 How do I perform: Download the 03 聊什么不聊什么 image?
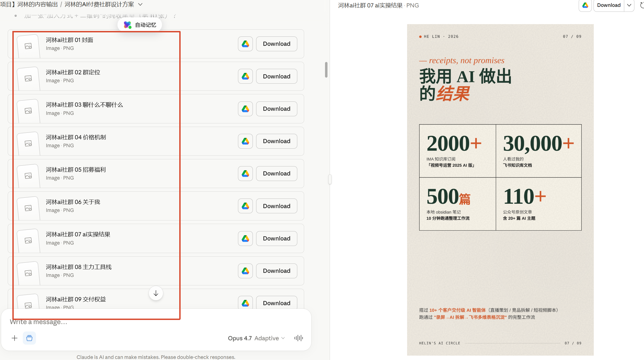point(276,109)
